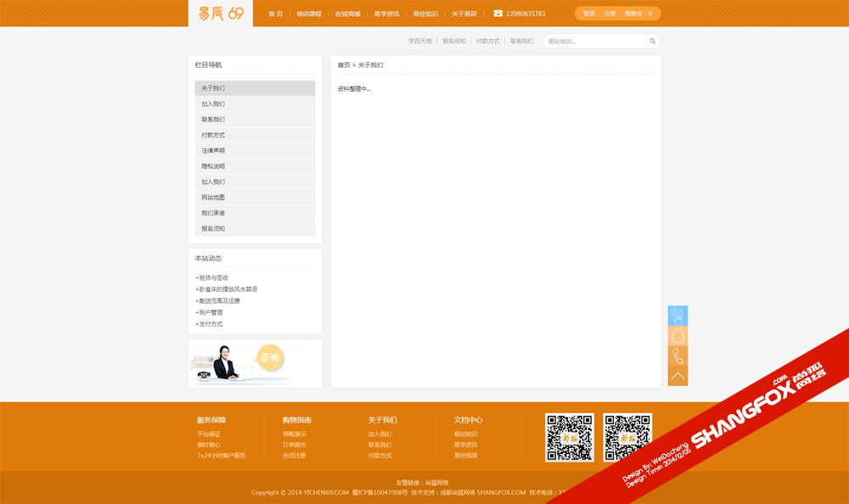Image resolution: width=849 pixels, height=504 pixels.
Task: Click the QQ penguin floating icon
Action: click(x=678, y=336)
